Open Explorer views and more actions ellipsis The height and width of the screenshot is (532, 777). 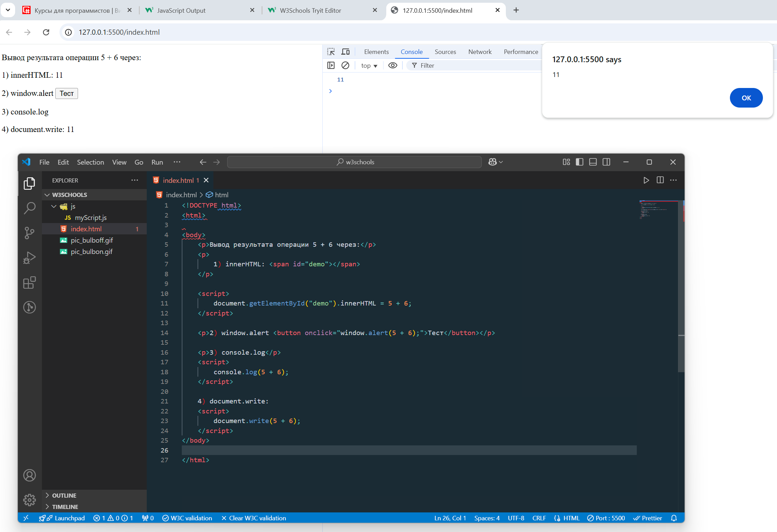[135, 180]
